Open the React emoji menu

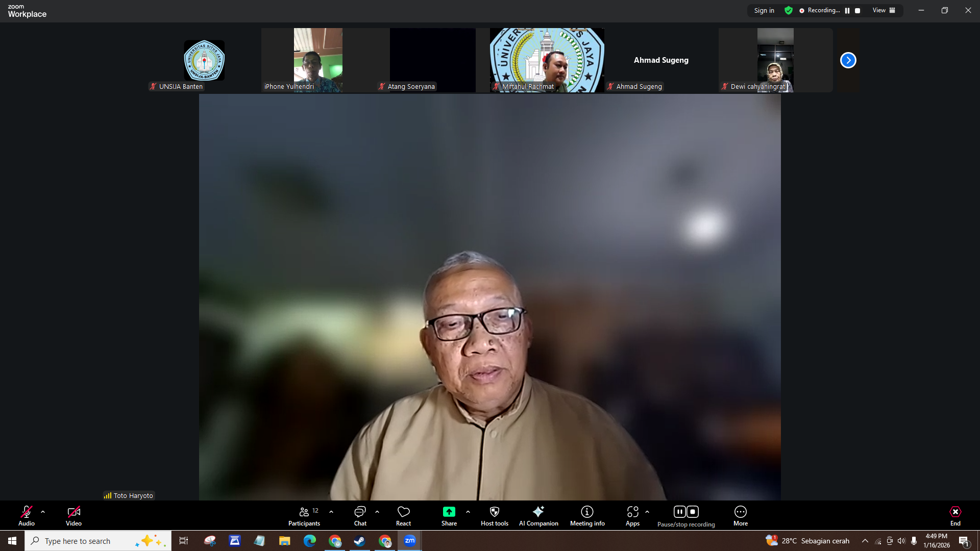[403, 512]
